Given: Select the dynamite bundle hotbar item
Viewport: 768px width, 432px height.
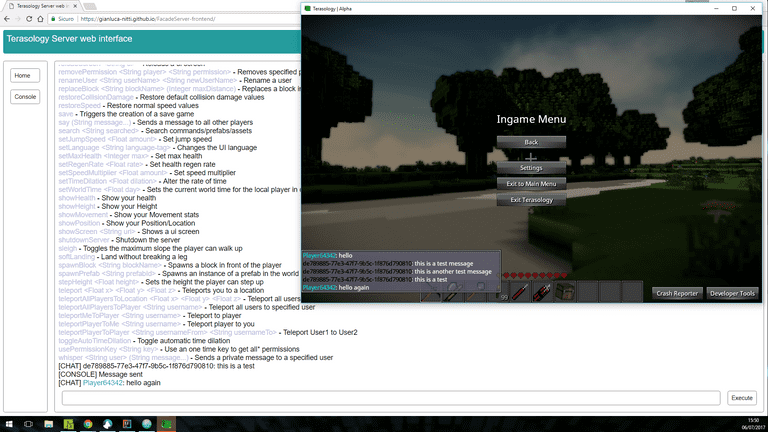Looking at the screenshot, I should 542,291.
